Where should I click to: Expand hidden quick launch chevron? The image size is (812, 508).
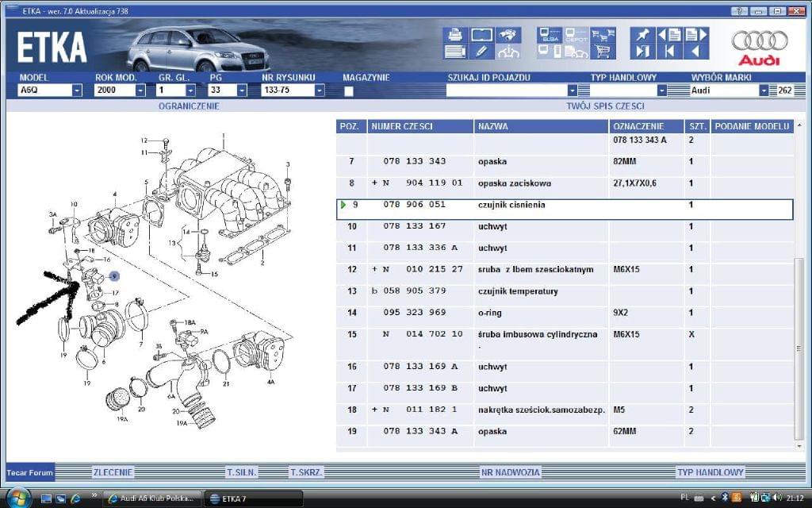(94, 495)
